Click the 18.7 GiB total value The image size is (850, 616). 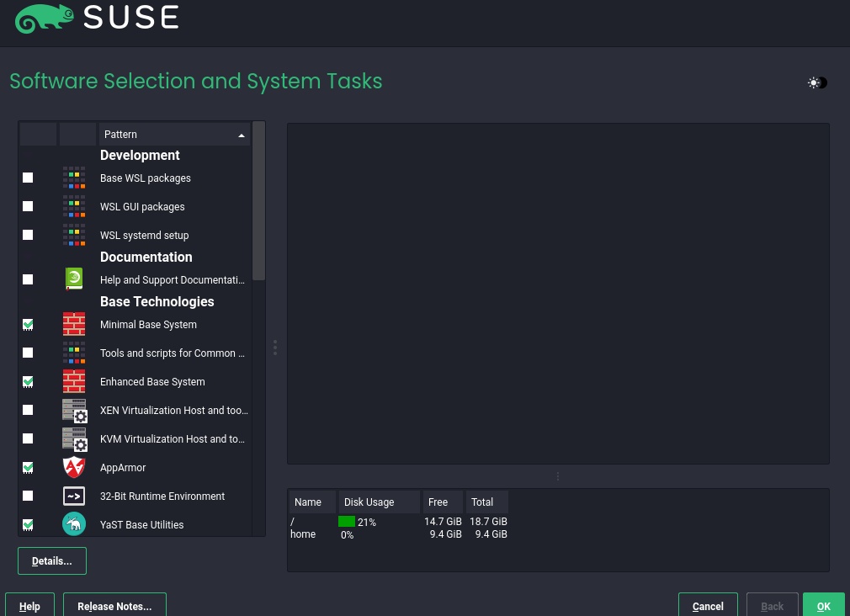[488, 521]
